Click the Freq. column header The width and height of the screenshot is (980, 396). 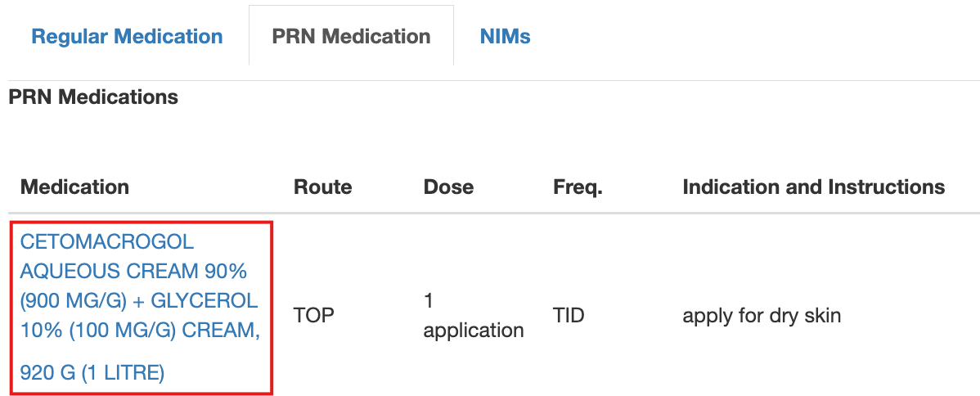point(578,187)
